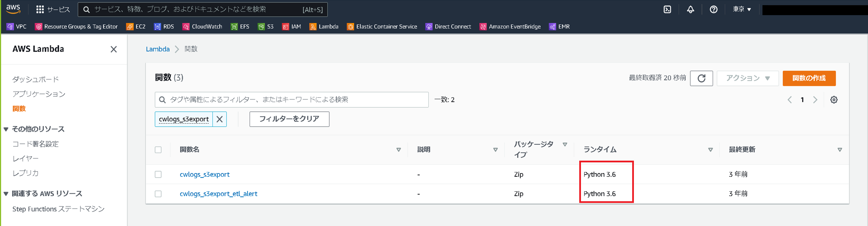This screenshot has width=868, height=226.
Task: Open IAM shortcut in favorites bar
Action: pos(292,26)
